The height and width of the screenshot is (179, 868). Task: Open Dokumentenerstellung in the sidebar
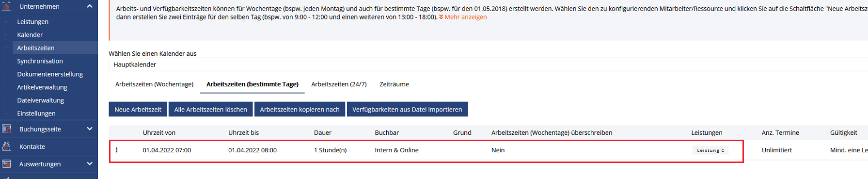click(50, 74)
